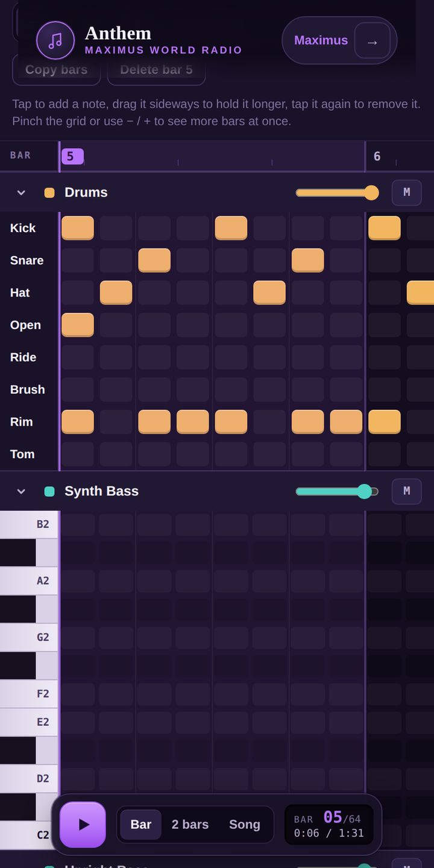Remove the first Hat note in bar 5
Image resolution: width=434 pixels, height=868 pixels.
[116, 292]
